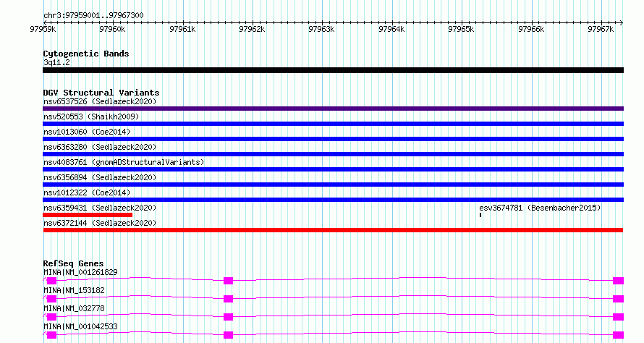This screenshot has width=644, height=343.
Task: Click rightmost exon of MINA|NM_032778
Action: coord(618,317)
